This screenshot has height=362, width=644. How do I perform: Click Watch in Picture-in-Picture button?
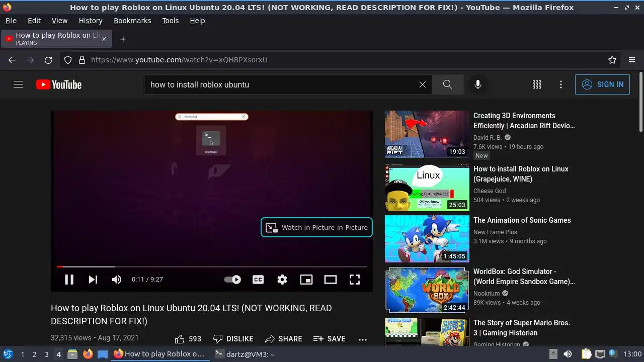tap(316, 227)
